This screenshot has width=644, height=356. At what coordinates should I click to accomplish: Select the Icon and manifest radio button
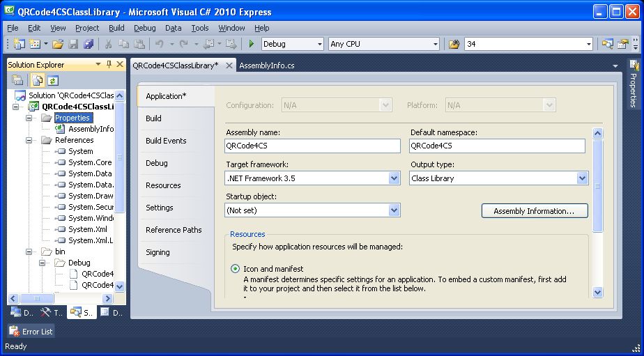click(236, 269)
